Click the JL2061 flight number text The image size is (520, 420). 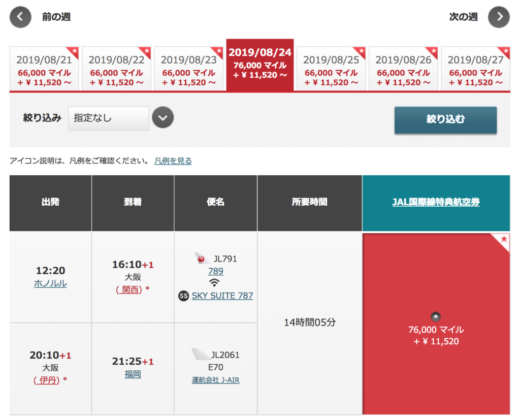tap(225, 355)
